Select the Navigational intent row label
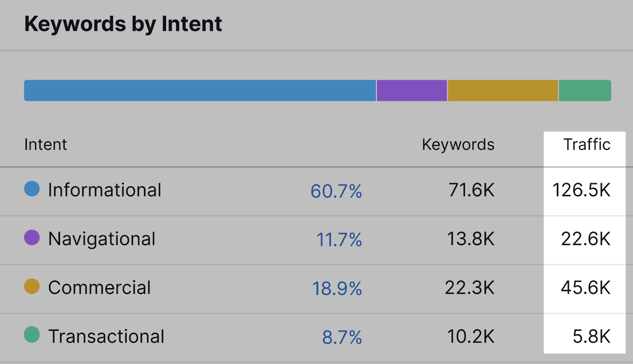 (102, 239)
